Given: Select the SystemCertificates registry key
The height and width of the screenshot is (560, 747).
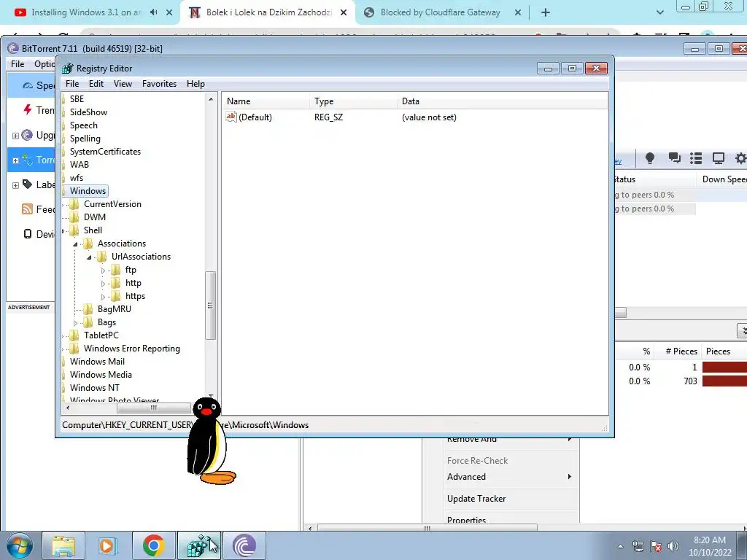Looking at the screenshot, I should pyautogui.click(x=105, y=152).
